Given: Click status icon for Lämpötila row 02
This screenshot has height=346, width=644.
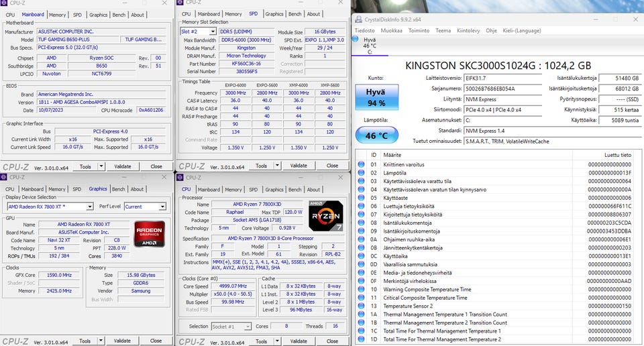Looking at the screenshot, I should click(x=361, y=173).
